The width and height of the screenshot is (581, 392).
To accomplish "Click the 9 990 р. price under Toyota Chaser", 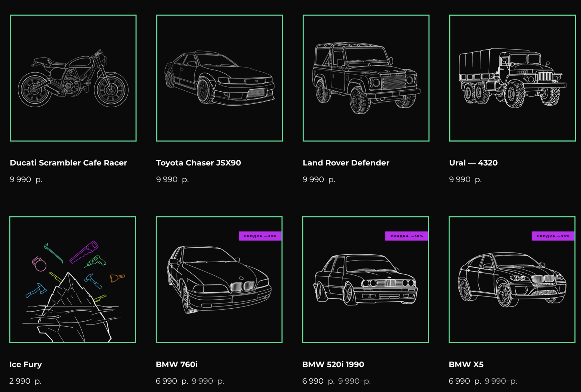I will (x=173, y=180).
